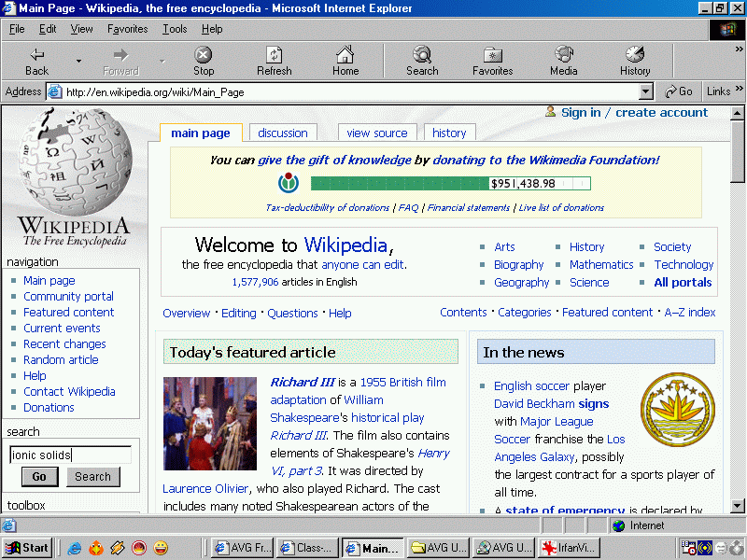
Task: Click the scroll down arrow of the page scrollbar
Action: (738, 506)
